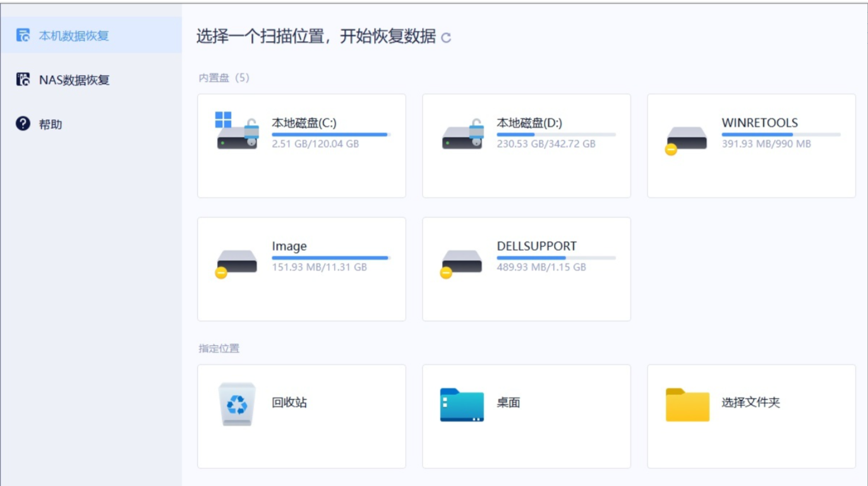868x486 pixels.
Task: Click the refresh icon beside the heading
Action: coord(446,38)
